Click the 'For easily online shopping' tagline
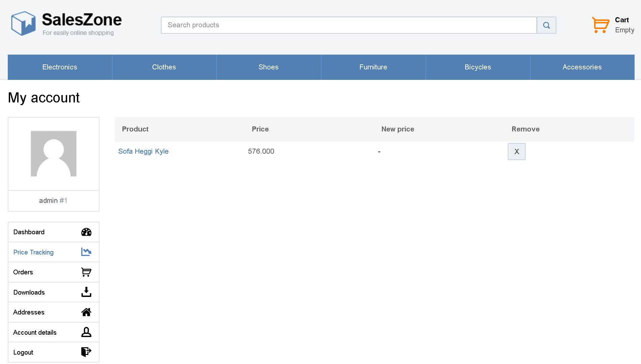The height and width of the screenshot is (364, 641). pyautogui.click(x=78, y=33)
